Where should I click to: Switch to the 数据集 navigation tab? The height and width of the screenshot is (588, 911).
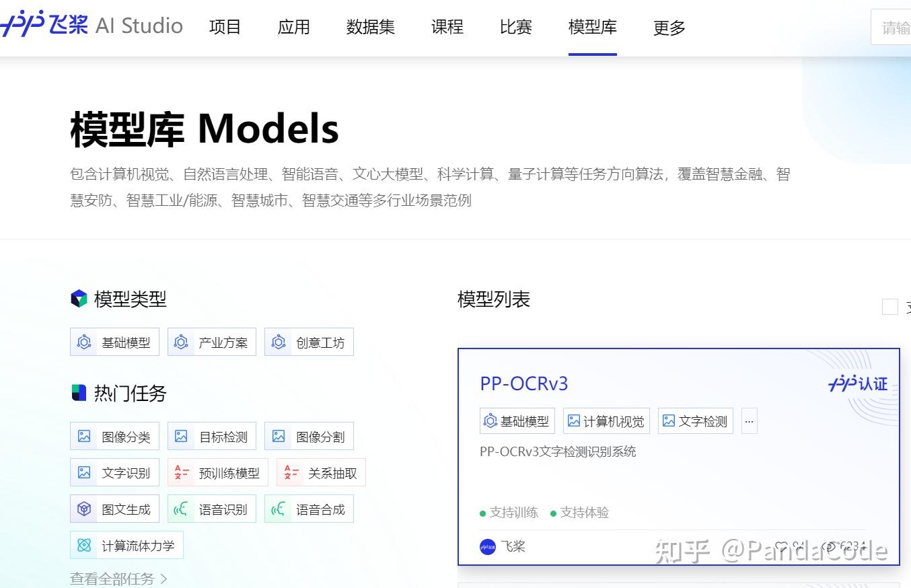[x=371, y=27]
